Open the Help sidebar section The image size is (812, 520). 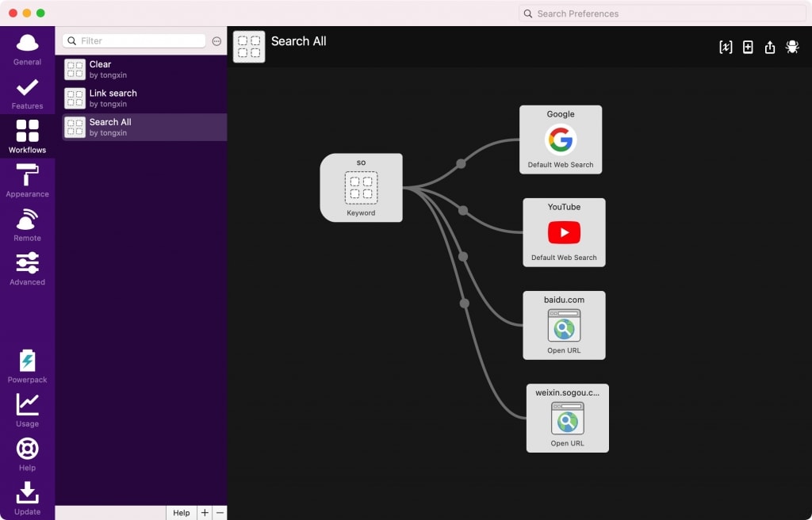(x=27, y=454)
